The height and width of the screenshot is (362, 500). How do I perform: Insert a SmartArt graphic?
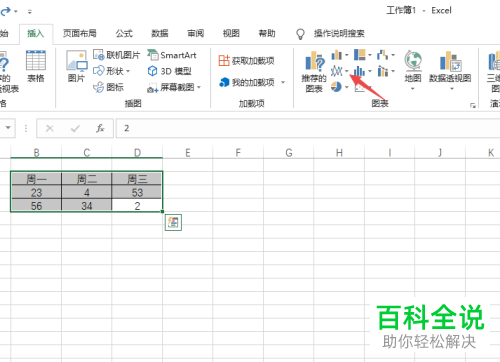(172, 55)
